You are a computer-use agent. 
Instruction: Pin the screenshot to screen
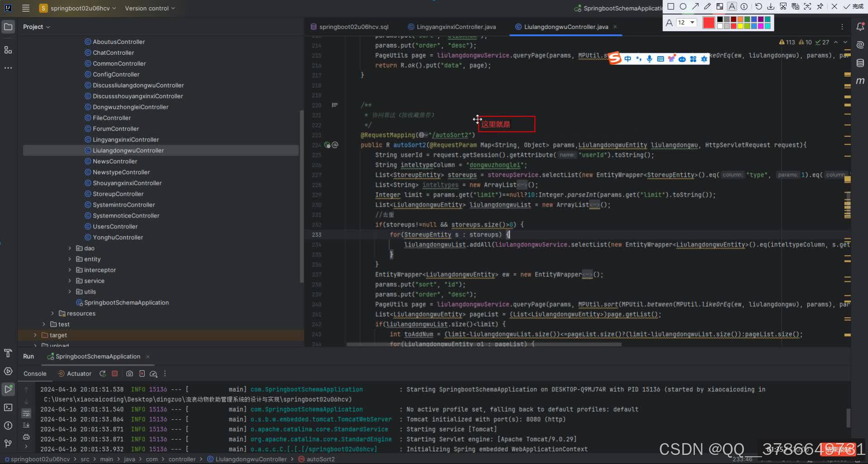pyautogui.click(x=820, y=6)
